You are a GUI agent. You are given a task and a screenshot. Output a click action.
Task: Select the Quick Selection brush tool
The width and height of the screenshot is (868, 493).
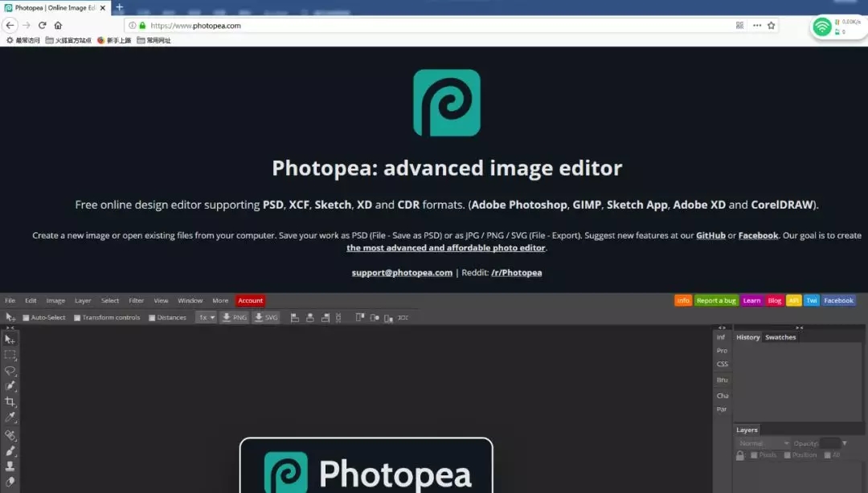(x=10, y=386)
